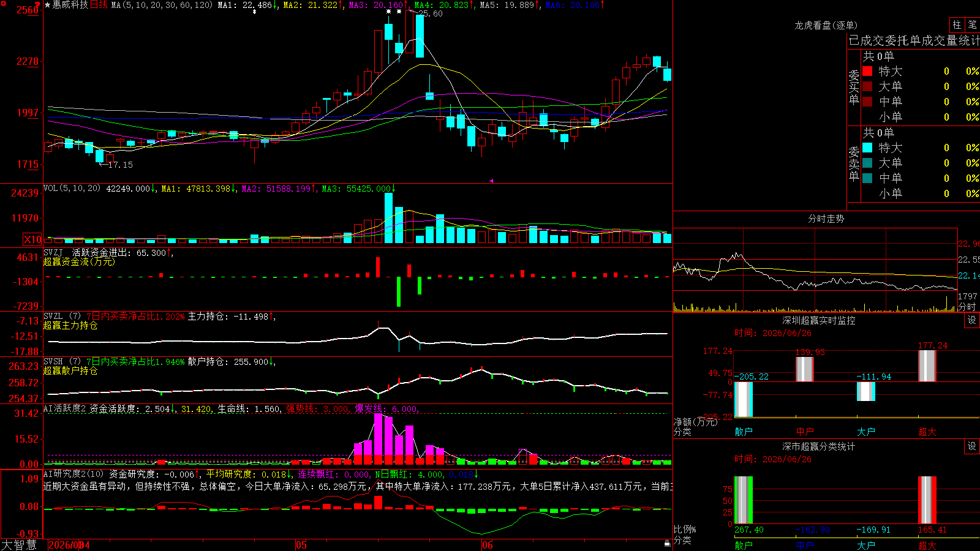Image resolution: width=980 pixels, height=551 pixels.
Task: Click the 中户 bar showing 139.93
Action: click(805, 369)
